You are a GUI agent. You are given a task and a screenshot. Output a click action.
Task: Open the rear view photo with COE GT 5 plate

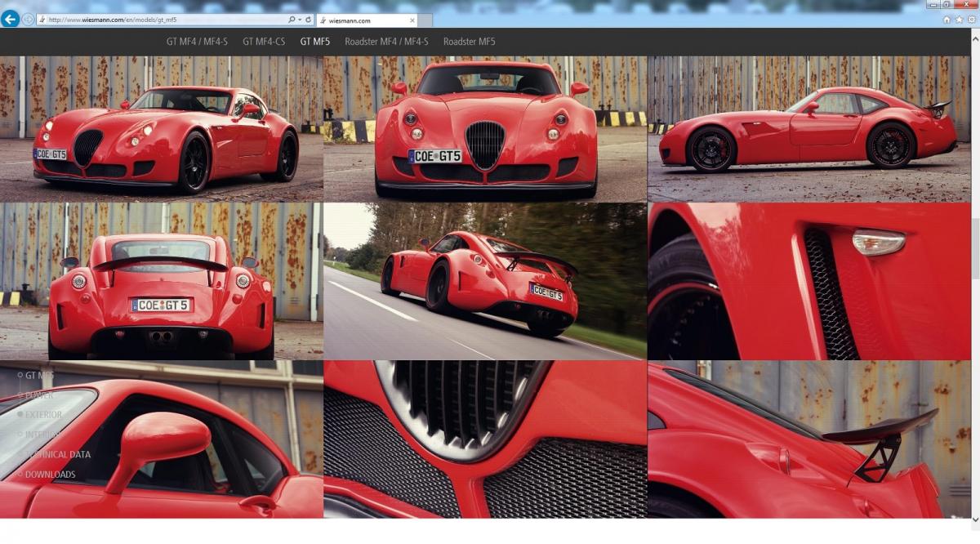(x=161, y=282)
